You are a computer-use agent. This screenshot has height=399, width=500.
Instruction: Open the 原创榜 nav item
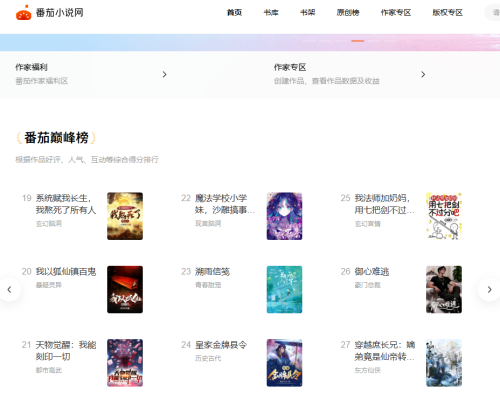click(348, 13)
